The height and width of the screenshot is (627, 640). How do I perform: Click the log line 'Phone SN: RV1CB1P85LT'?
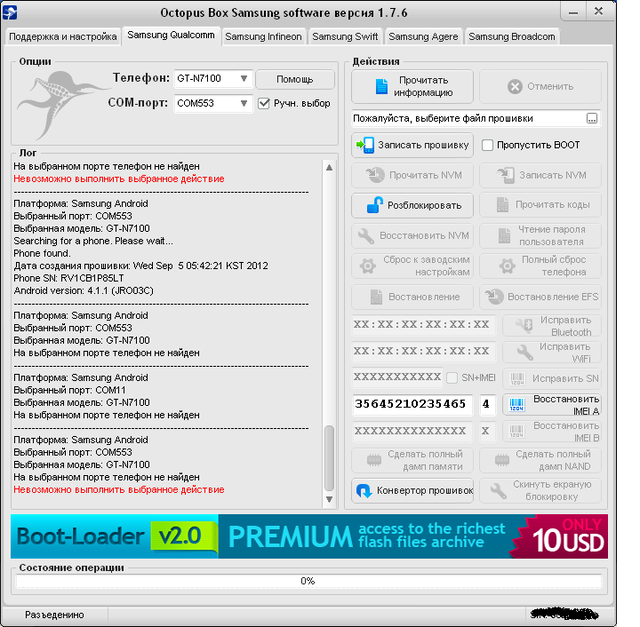[69, 278]
